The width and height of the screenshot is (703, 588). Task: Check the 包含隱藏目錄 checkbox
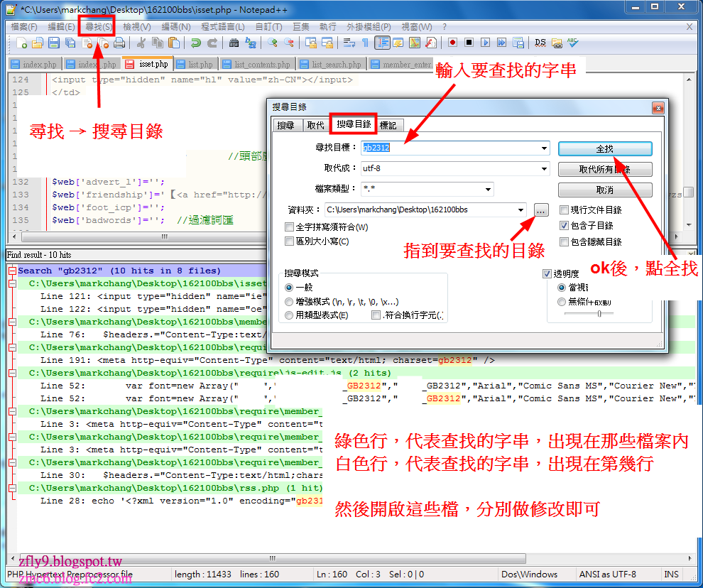[564, 242]
